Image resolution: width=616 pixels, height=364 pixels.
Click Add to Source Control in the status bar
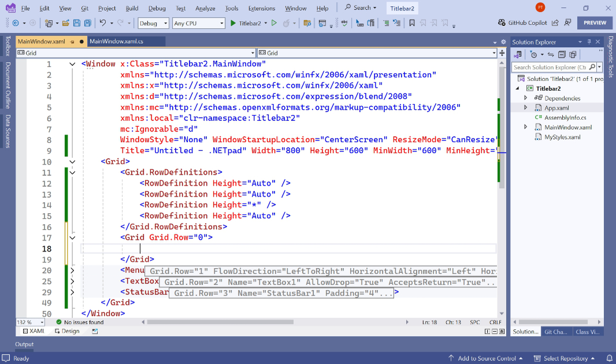coord(485,358)
